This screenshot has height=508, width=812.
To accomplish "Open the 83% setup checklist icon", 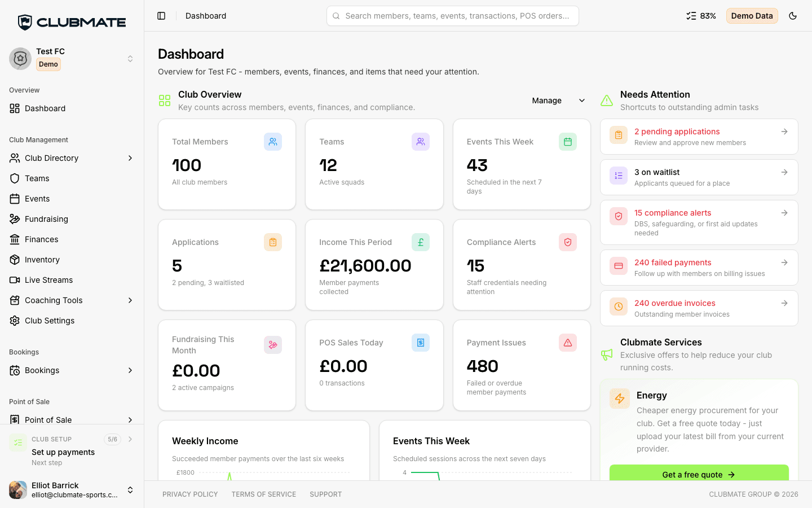I will coord(701,16).
